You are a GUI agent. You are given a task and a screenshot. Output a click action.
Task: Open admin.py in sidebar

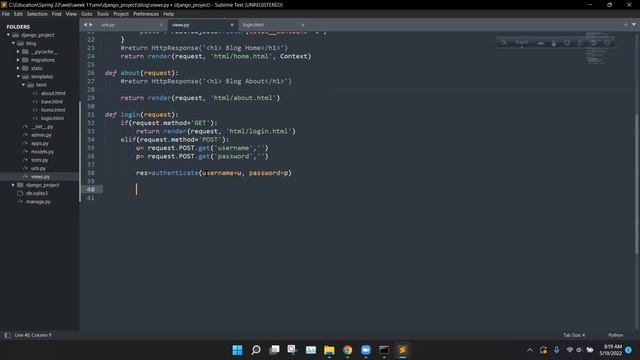pos(41,135)
